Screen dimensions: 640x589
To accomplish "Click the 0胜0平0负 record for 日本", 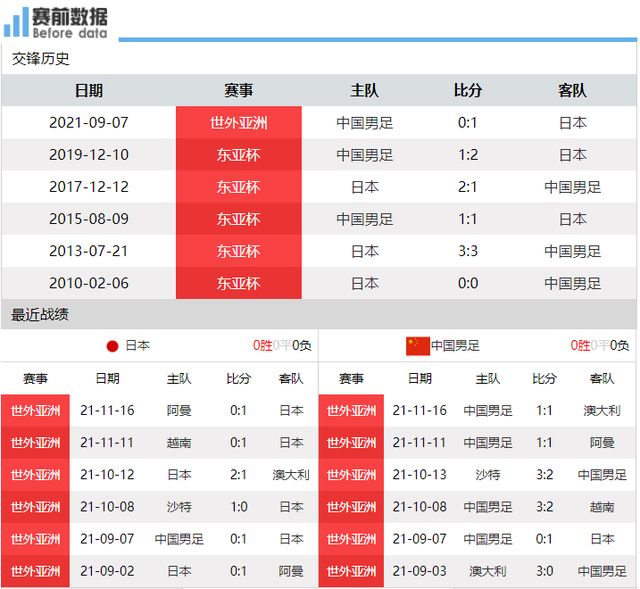I will point(282,346).
